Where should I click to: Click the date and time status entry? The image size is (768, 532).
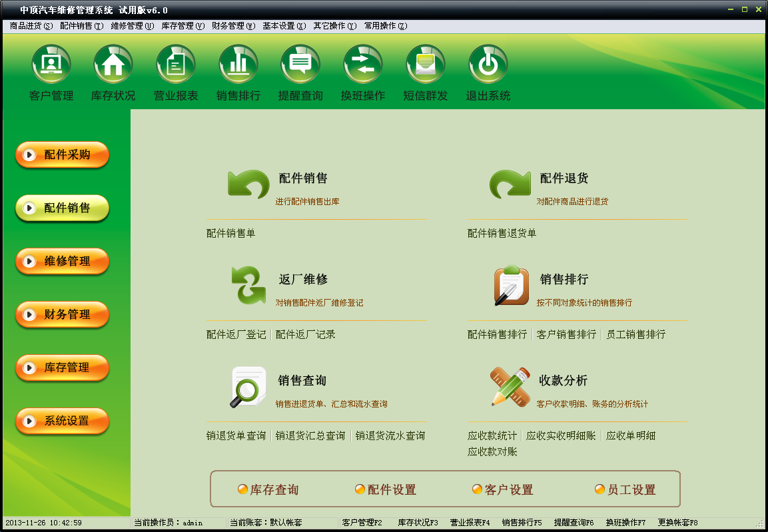click(43, 523)
